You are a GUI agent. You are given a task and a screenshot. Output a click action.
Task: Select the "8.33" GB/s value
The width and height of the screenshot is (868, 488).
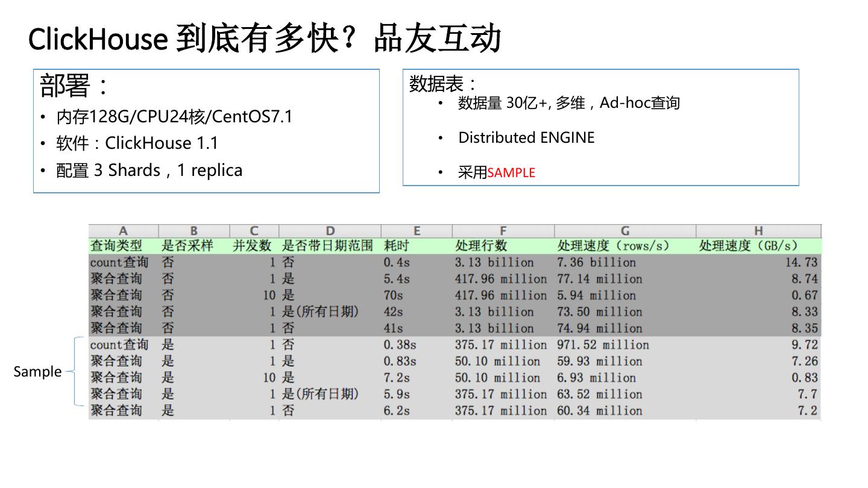click(805, 312)
